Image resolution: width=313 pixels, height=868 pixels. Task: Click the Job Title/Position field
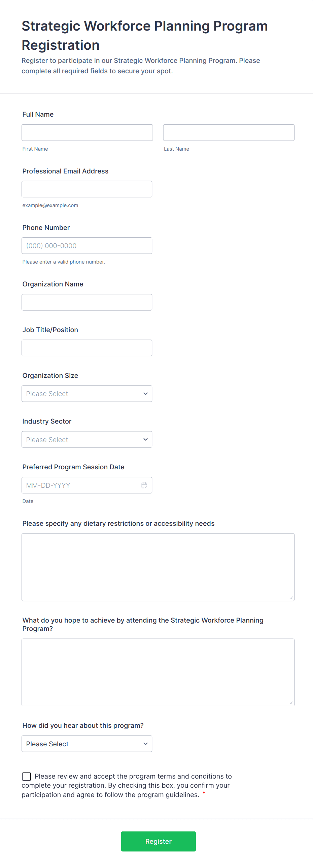coord(87,348)
